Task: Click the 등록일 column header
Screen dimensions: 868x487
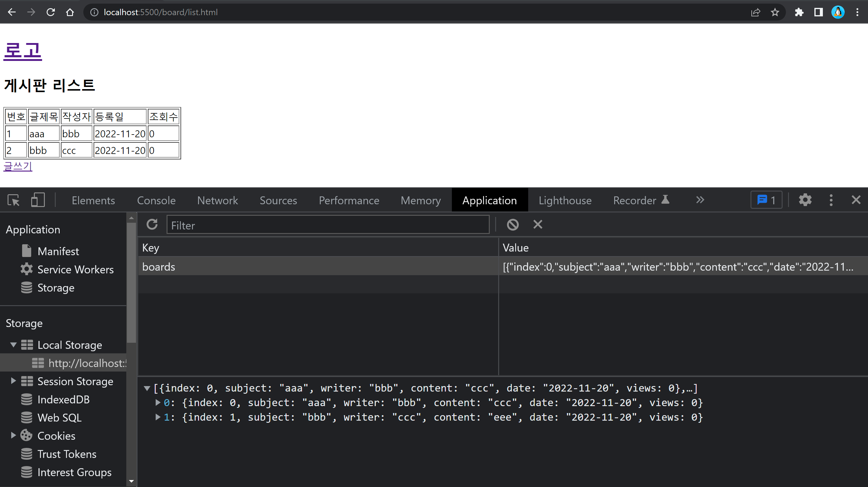Action: 120,117
